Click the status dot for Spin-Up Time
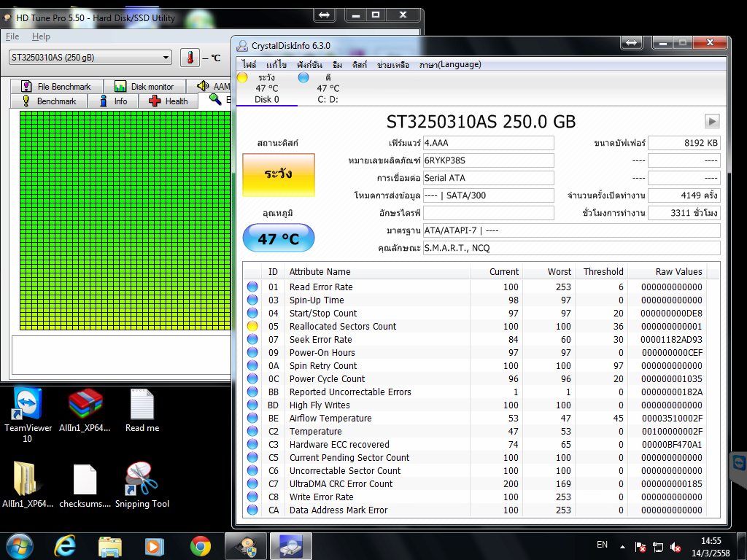The width and height of the screenshot is (747, 560). click(252, 300)
